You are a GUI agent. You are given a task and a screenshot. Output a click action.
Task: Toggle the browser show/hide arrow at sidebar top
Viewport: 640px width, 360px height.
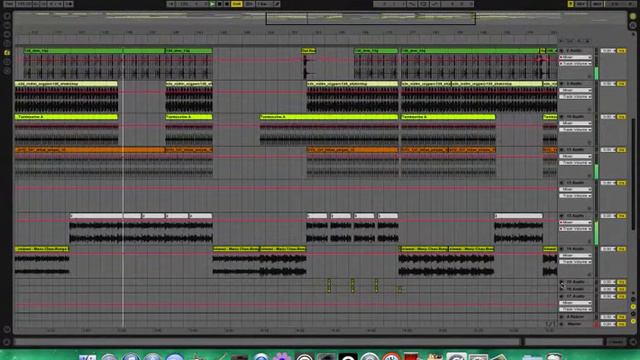coord(7,16)
